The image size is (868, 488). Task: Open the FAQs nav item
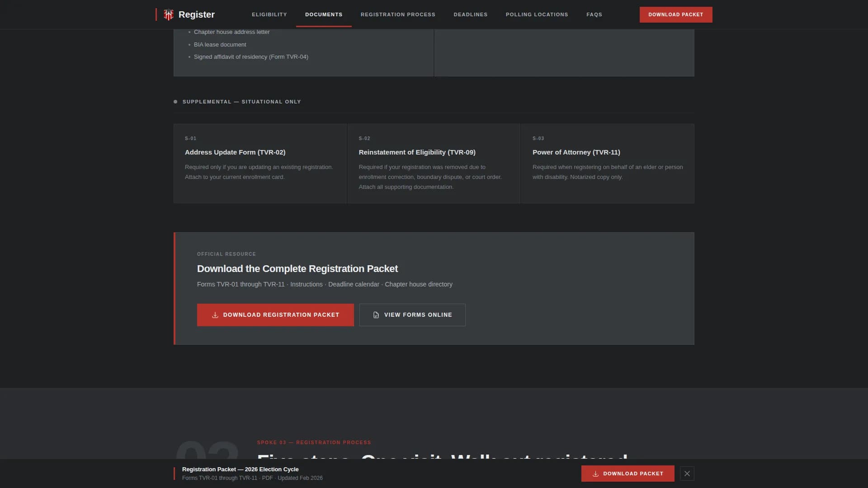[x=594, y=14]
